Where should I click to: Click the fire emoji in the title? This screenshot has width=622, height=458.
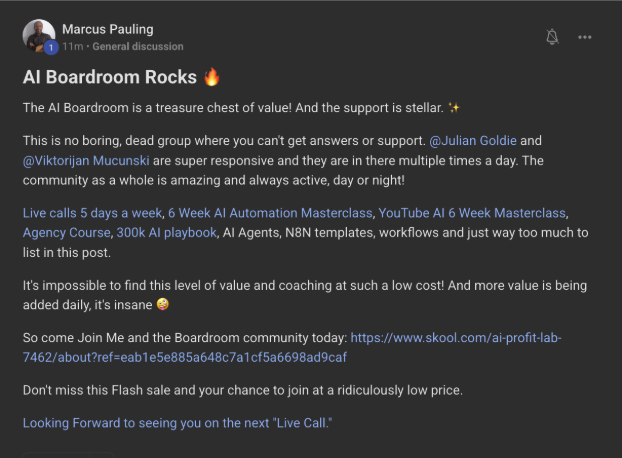211,76
